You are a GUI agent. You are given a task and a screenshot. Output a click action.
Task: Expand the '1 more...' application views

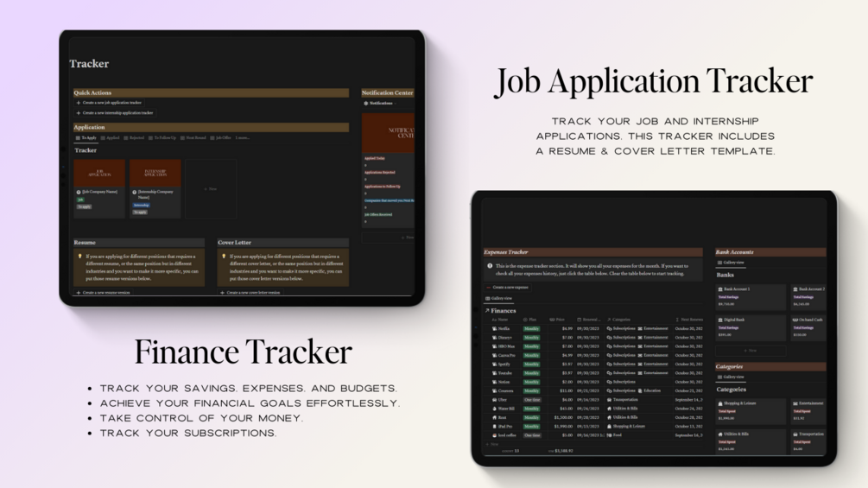click(243, 138)
